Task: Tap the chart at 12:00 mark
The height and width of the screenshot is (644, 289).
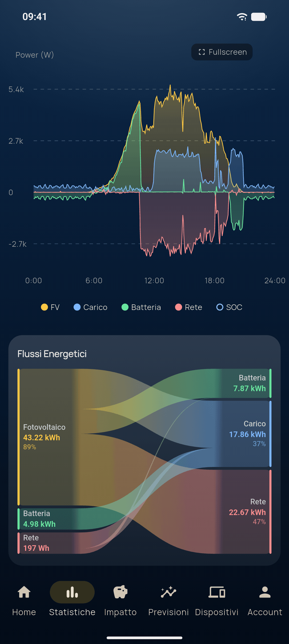Action: (x=154, y=280)
